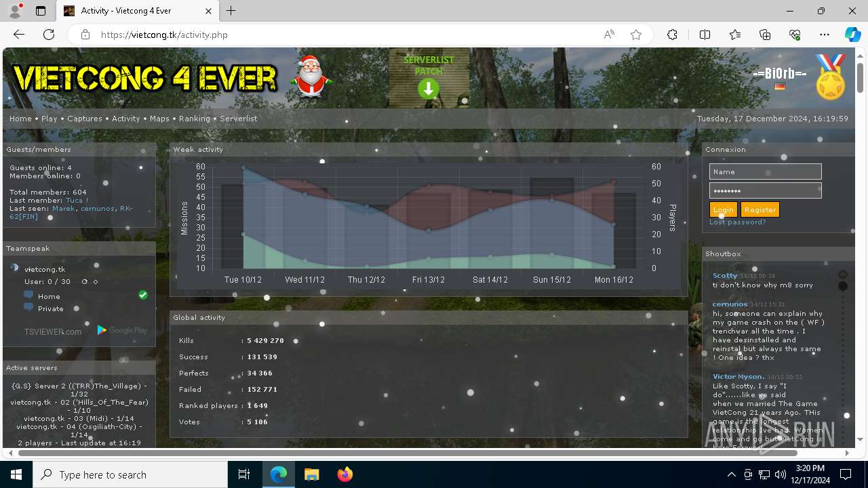Click the TeamSpeak refresh icon beside the user count
Image resolution: width=868 pixels, height=488 pixels.
pyautogui.click(x=85, y=281)
